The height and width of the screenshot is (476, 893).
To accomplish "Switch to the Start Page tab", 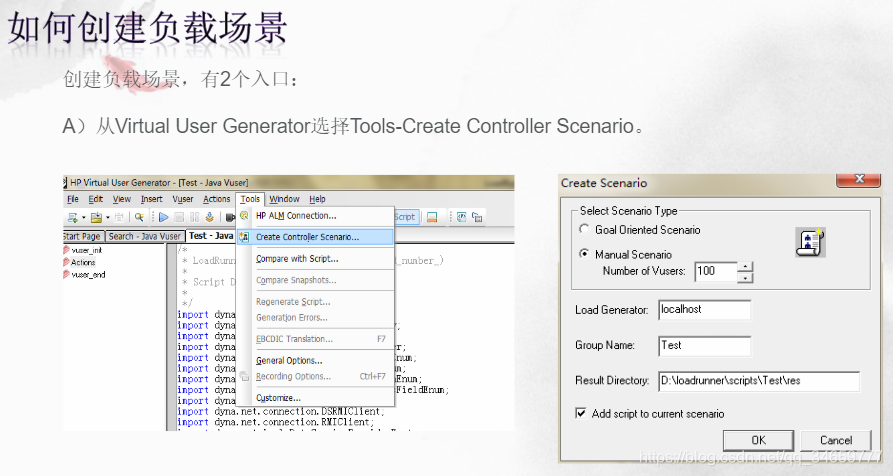I will click(x=83, y=236).
